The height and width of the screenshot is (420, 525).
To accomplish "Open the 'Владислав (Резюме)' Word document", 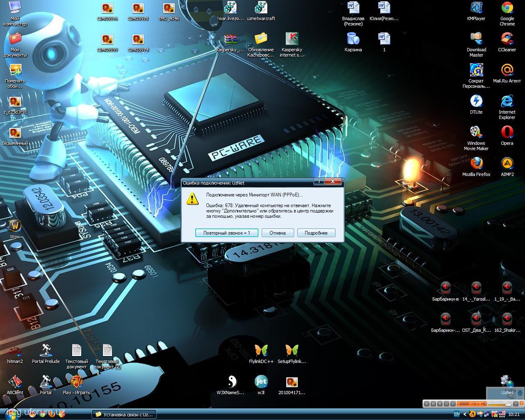I will 353,13.
